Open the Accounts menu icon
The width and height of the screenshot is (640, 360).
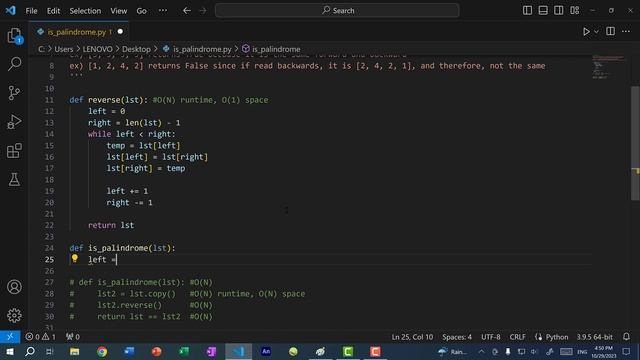(14, 287)
